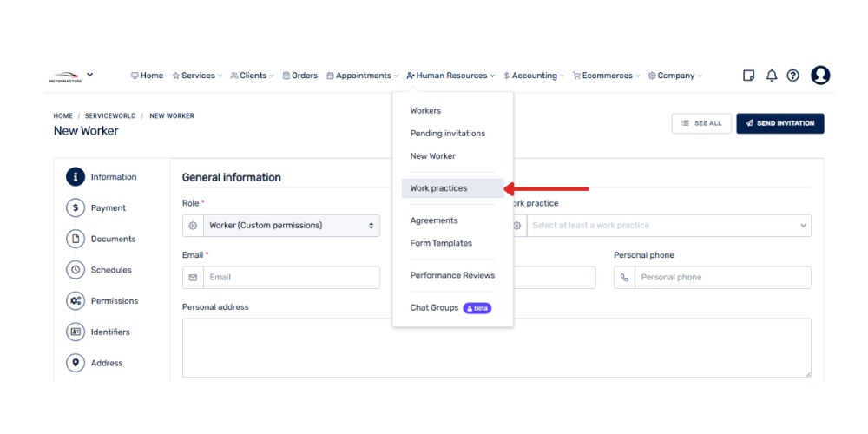Open the notifications bell icon
This screenshot has width=868, height=434.
pos(772,76)
